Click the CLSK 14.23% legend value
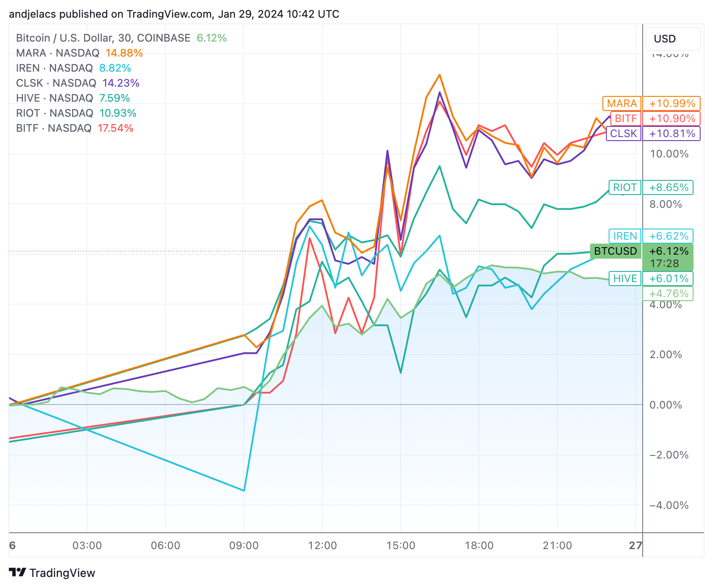Viewport: 713px width, 588px height. (121, 83)
